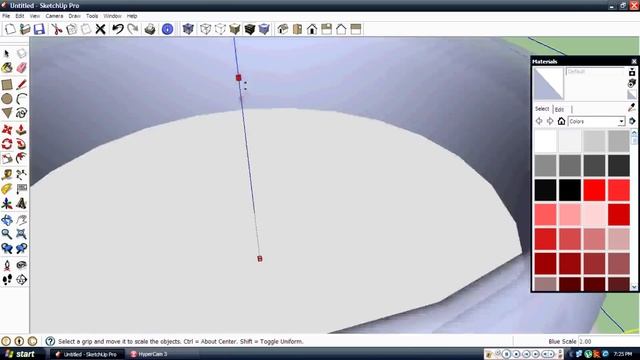The image size is (640, 360).
Task: Activate the Arc tool
Action: click(x=22, y=98)
